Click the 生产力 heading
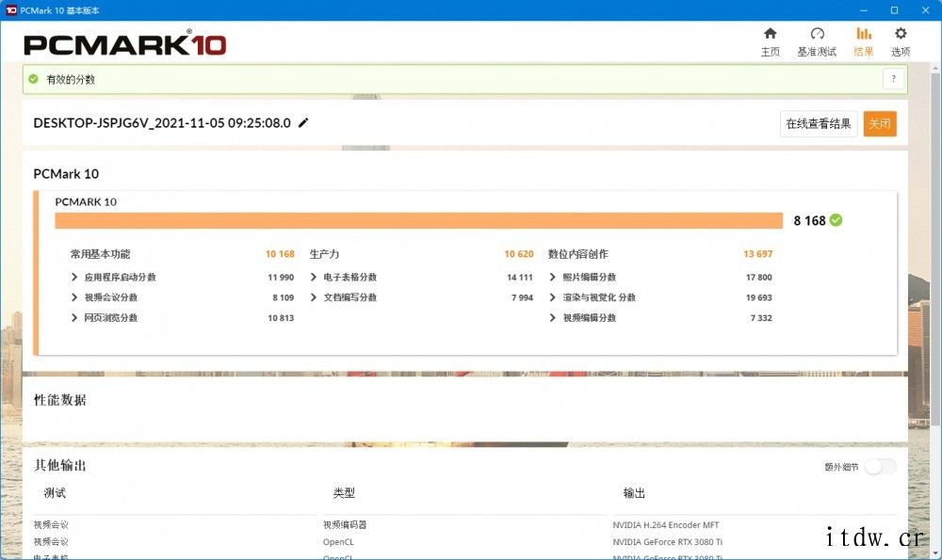This screenshot has height=560, width=942. pos(324,254)
